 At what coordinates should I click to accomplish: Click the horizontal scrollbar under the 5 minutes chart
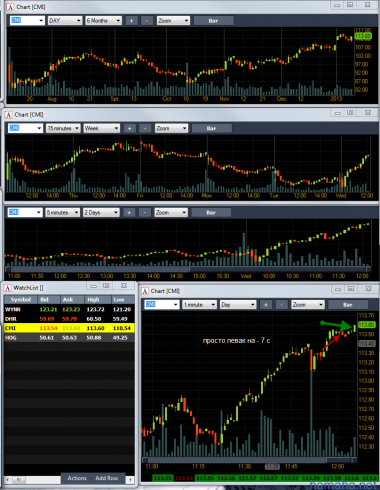tap(188, 269)
